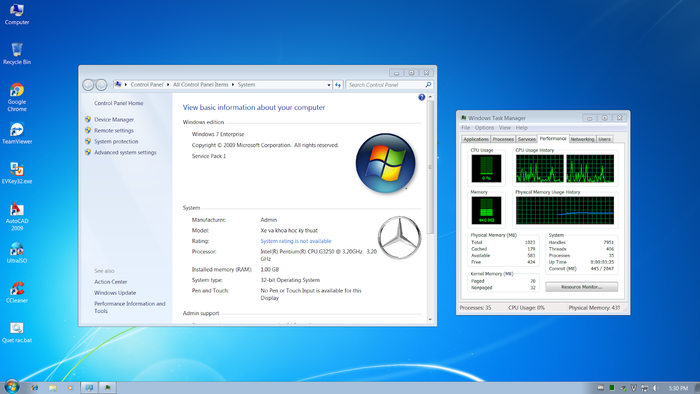The height and width of the screenshot is (394, 700).
Task: Click the System window vertical scrollbar thumb
Action: pos(430,167)
